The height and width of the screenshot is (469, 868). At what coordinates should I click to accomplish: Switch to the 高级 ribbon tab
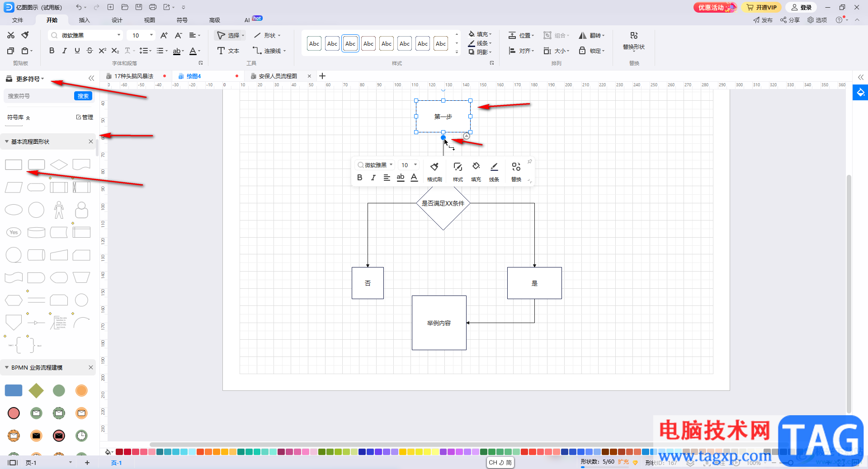click(215, 20)
